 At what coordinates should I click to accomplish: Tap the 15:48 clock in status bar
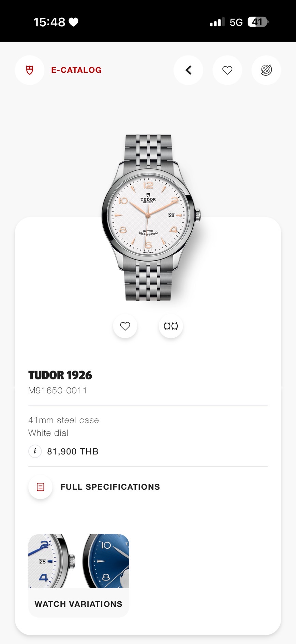(x=49, y=22)
